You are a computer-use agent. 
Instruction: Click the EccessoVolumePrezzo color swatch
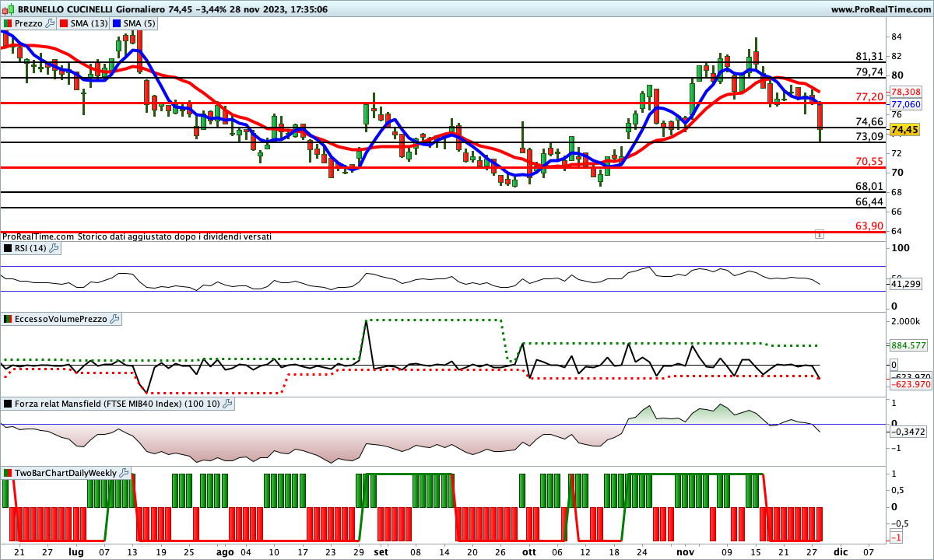(x=8, y=319)
